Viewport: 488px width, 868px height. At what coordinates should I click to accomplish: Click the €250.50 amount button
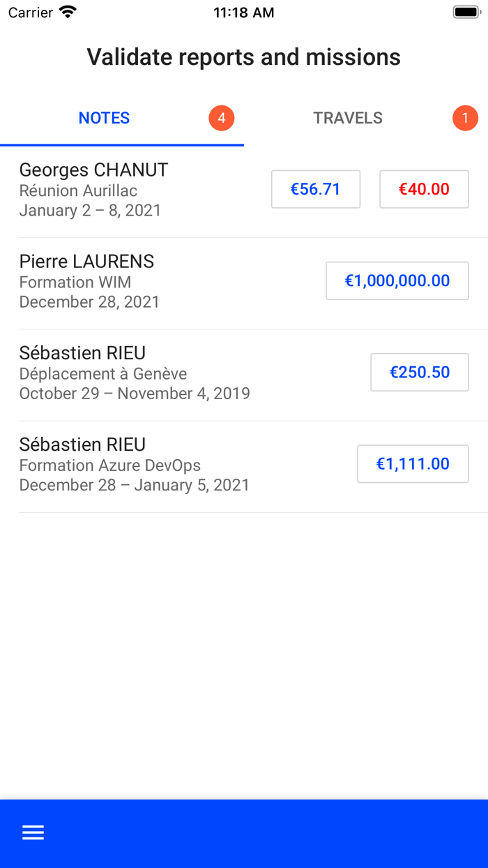click(420, 372)
